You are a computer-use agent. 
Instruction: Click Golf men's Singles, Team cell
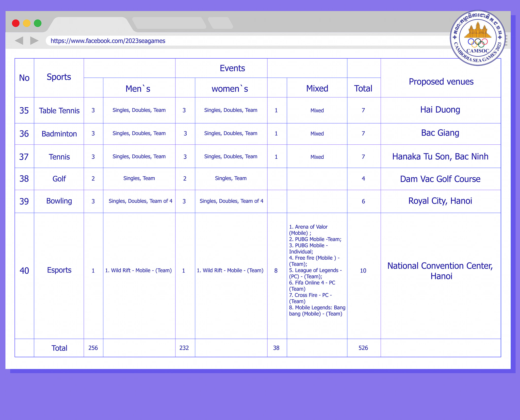139,178
